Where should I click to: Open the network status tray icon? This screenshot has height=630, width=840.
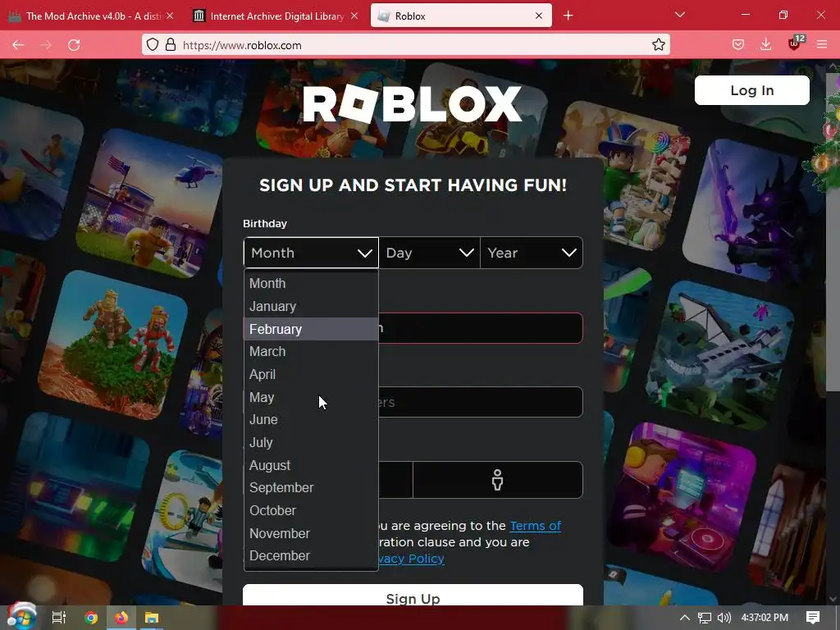click(x=705, y=618)
